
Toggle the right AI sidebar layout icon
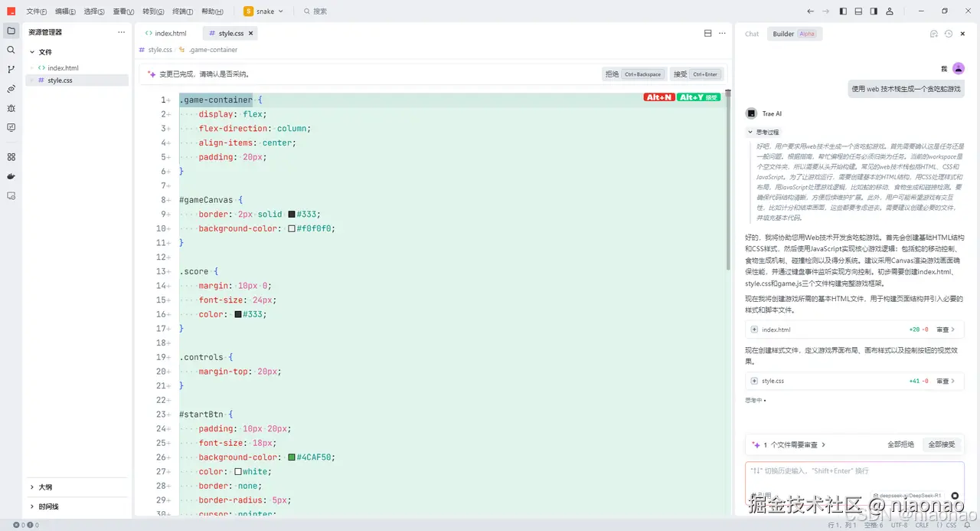874,11
